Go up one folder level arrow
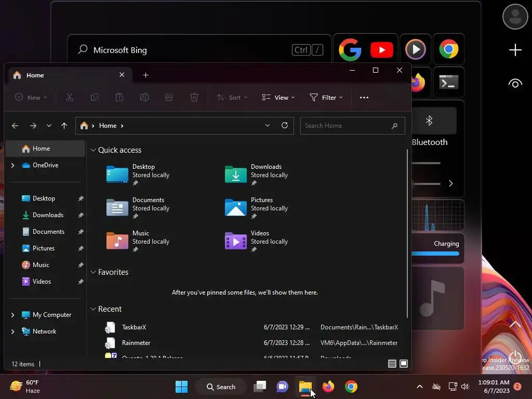The height and width of the screenshot is (399, 532). click(x=64, y=126)
